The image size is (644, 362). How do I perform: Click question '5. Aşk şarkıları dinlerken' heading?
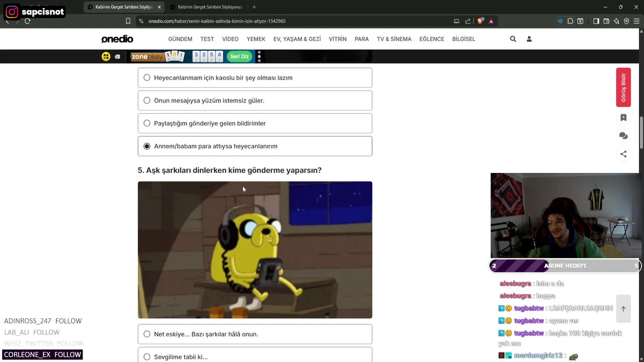point(229,170)
